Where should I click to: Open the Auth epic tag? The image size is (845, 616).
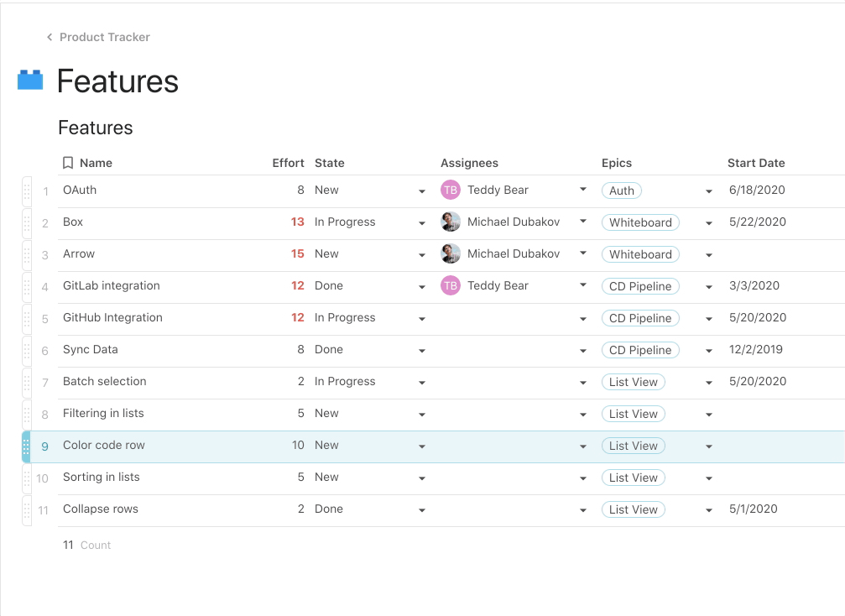pos(622,191)
